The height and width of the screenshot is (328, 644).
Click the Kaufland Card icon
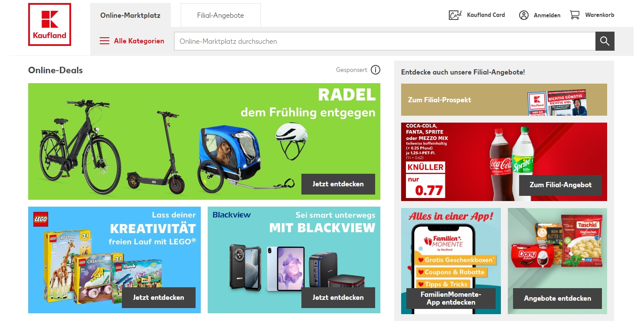pyautogui.click(x=454, y=15)
